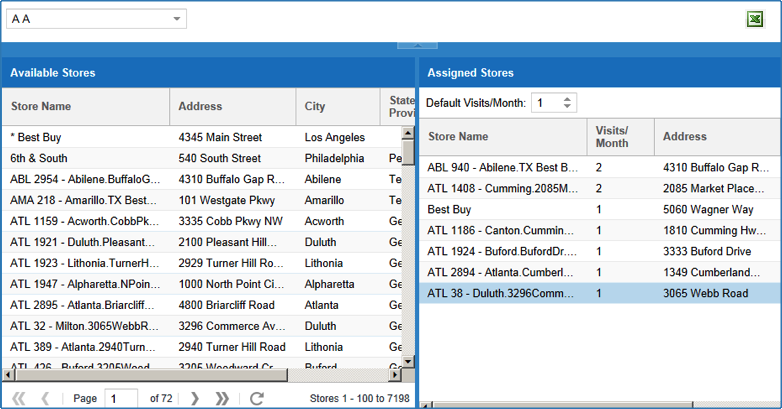Go to first page of stores
Screen dimensions: 782x409
(18, 399)
